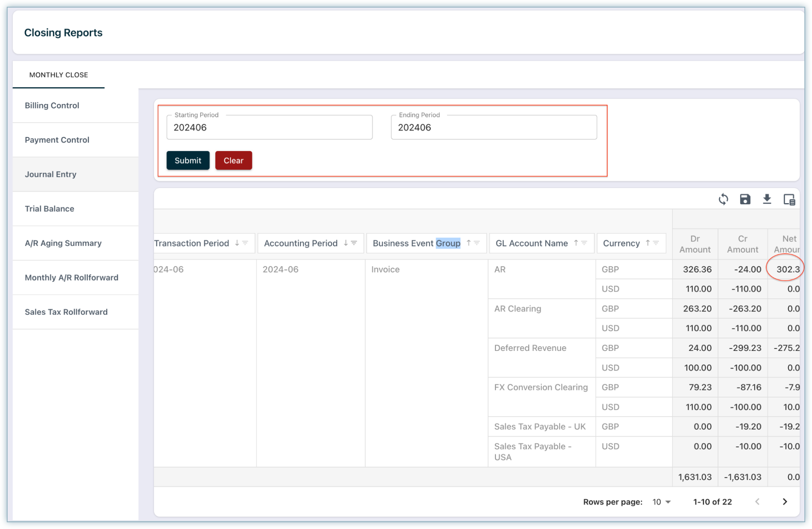Screen dimensions: 812x529
Task: Sort the Business Event Group column ascending
Action: tap(468, 243)
